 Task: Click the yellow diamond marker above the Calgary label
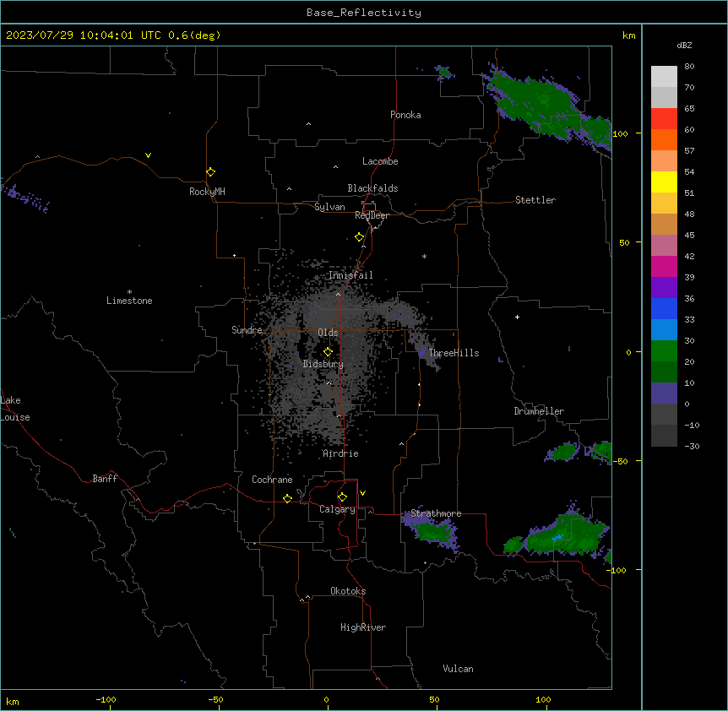tap(342, 497)
